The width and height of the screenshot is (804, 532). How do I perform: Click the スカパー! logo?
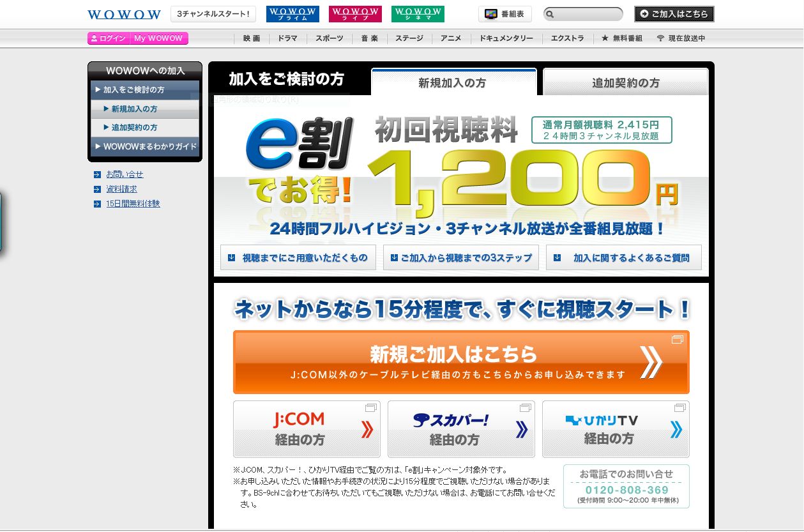tap(451, 420)
